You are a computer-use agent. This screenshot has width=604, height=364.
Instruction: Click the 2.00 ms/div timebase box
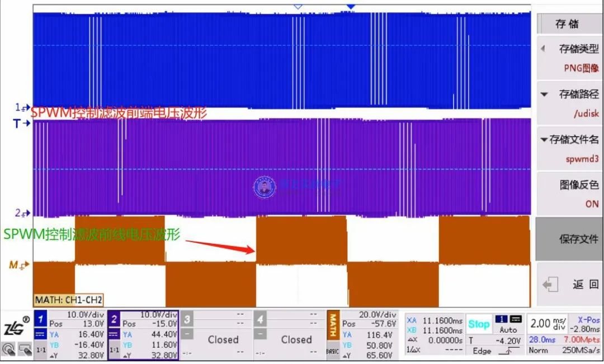pyautogui.click(x=548, y=323)
